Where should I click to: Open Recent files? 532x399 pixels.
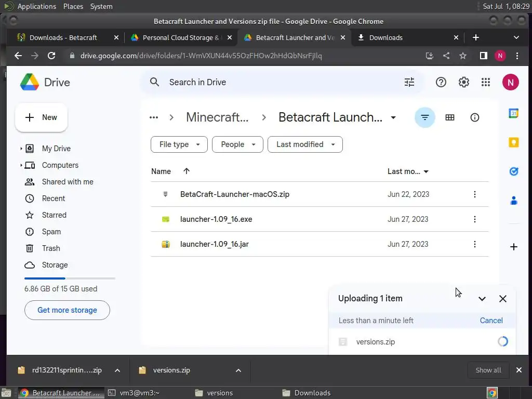coord(54,198)
